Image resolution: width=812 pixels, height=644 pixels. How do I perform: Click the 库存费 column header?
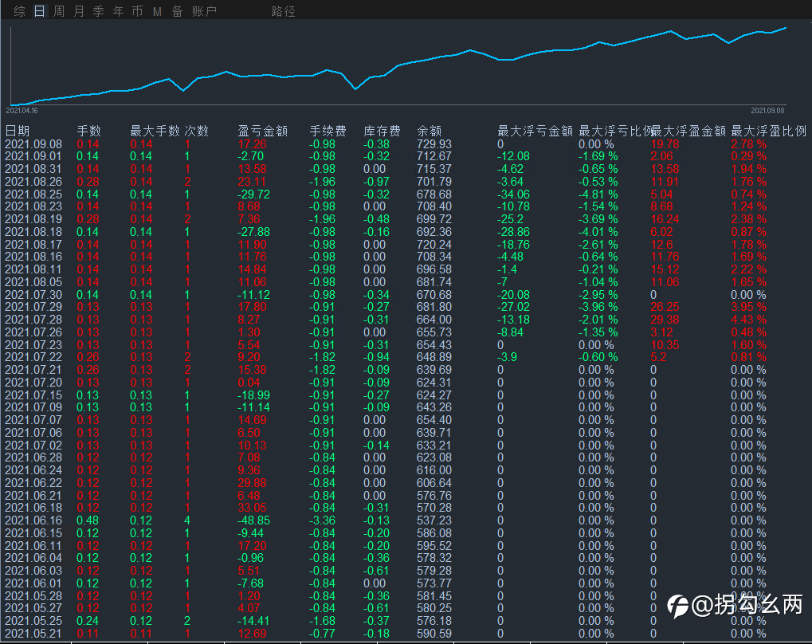click(x=382, y=131)
